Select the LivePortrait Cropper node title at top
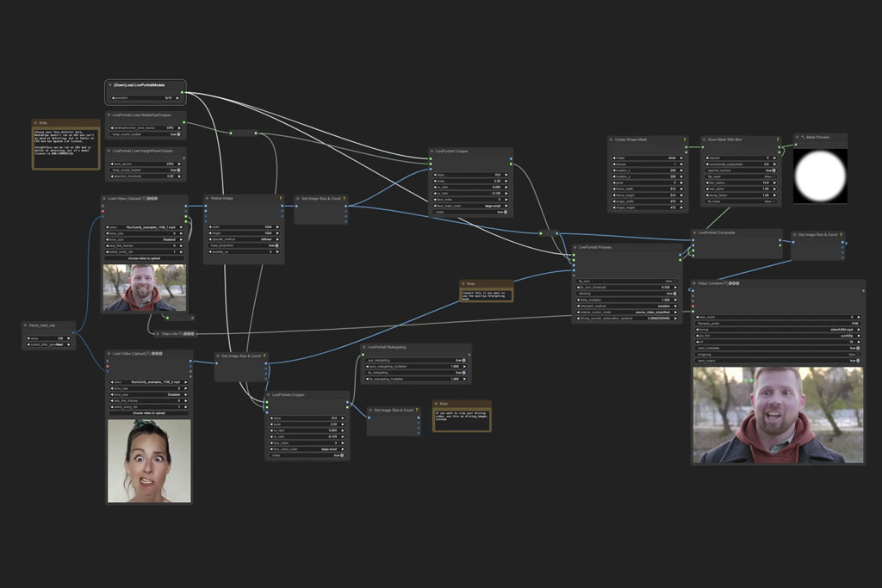The width and height of the screenshot is (882, 588). (451, 152)
